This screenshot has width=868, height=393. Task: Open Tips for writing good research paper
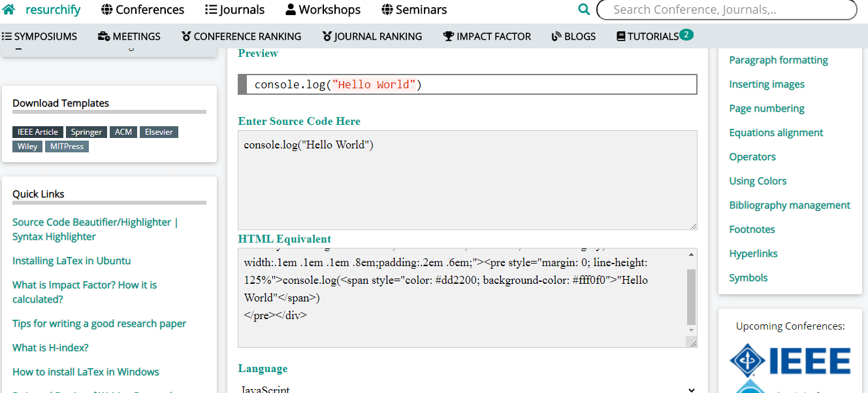(x=99, y=324)
